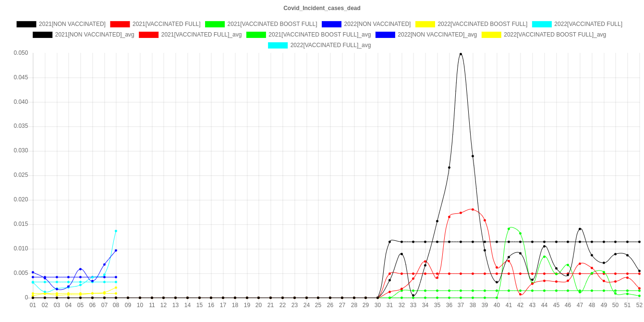This screenshot has width=644, height=322.
Task: Toggle the 2021[NON VACCINATED]_avg legend label
Action: [95, 35]
